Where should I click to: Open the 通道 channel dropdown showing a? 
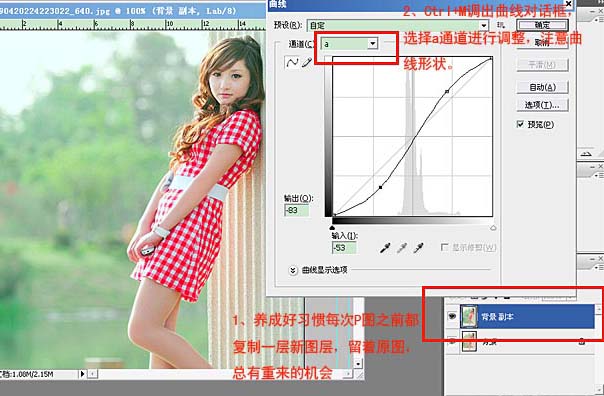(350, 44)
